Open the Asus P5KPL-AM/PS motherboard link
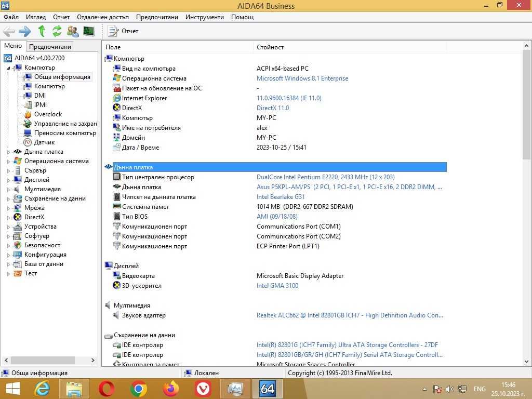The width and height of the screenshot is (532, 399). tap(349, 187)
